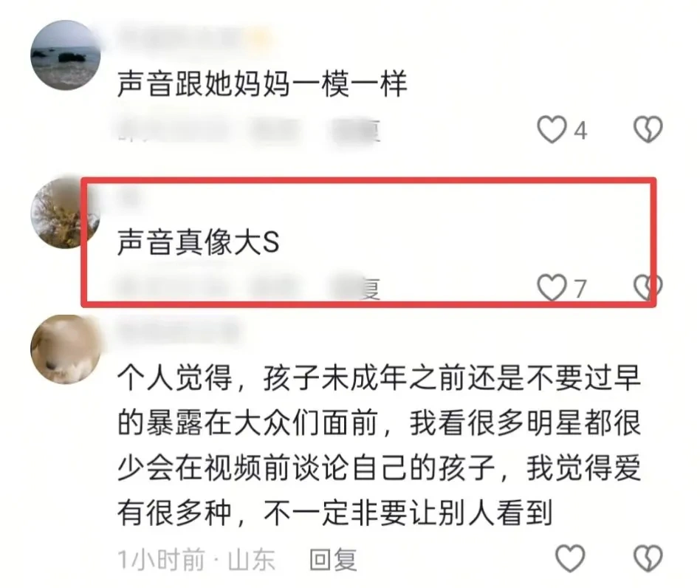Reply to the 山东 comment via 回复
Viewport: 700px width, 588px height.
tap(334, 559)
